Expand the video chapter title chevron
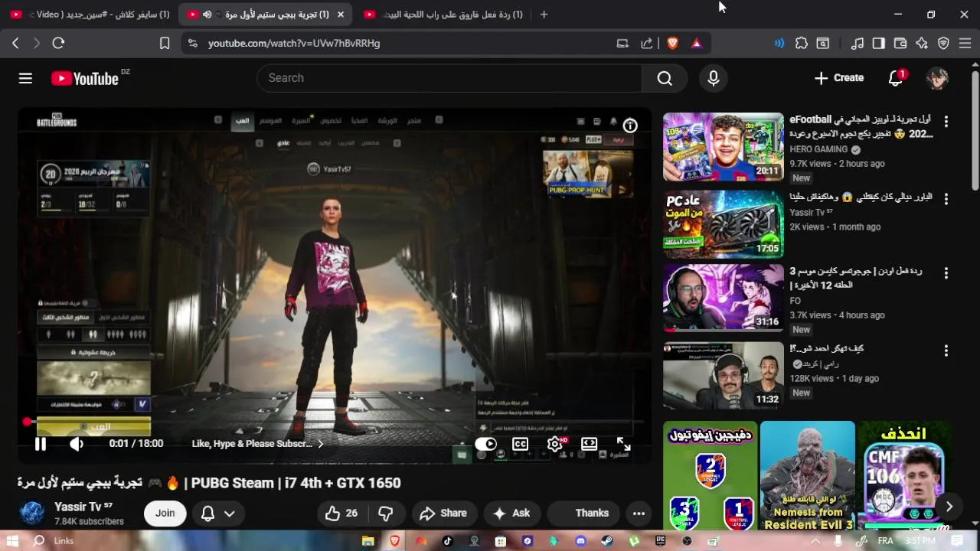 (x=320, y=444)
